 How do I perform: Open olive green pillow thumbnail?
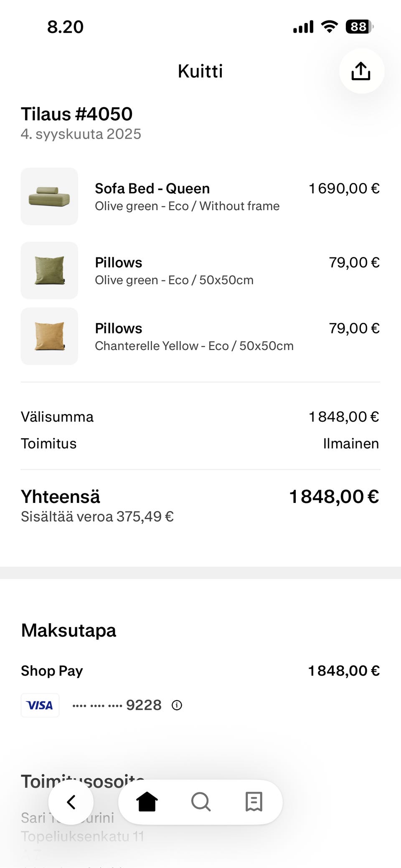click(x=49, y=270)
